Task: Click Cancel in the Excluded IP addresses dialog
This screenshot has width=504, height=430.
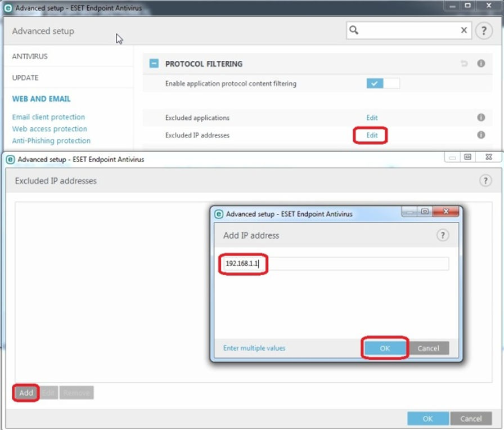Action: coord(471,418)
